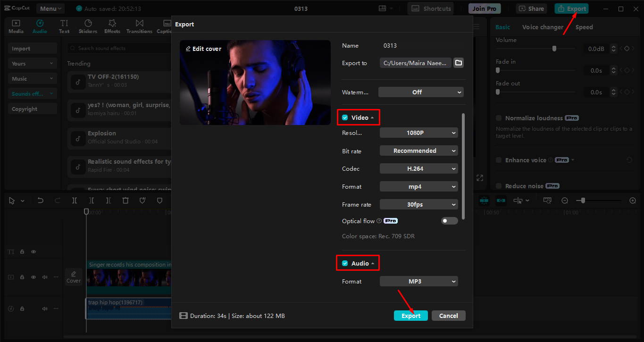Click the Export button in the dialog
Viewport: 644px width, 342px height.
coord(410,315)
